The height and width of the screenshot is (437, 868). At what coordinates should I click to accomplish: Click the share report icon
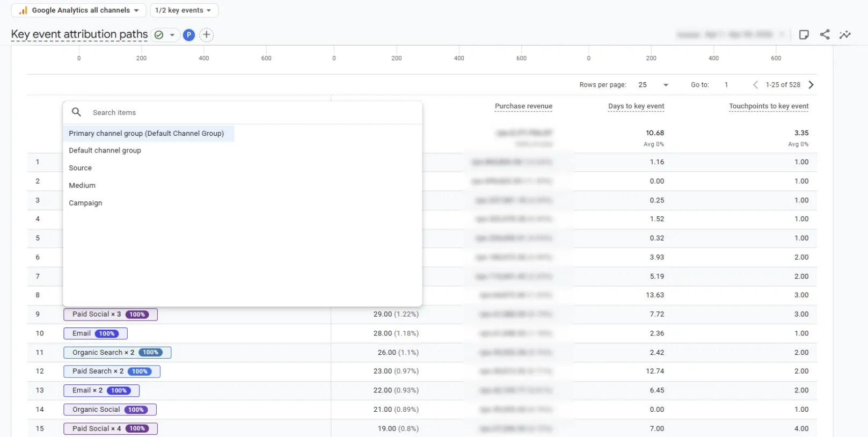[825, 34]
